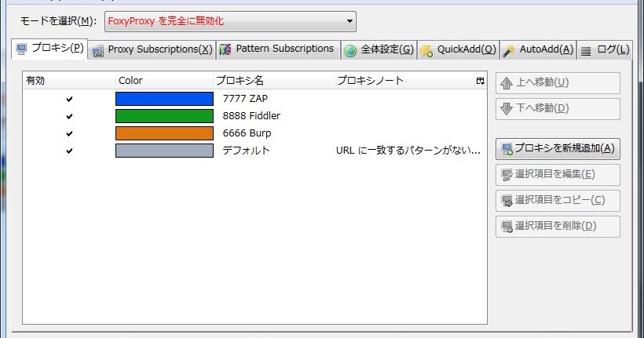Image resolution: width=644 pixels, height=338 pixels.
Task: Select the デフォルト proxy name
Action: click(x=246, y=150)
